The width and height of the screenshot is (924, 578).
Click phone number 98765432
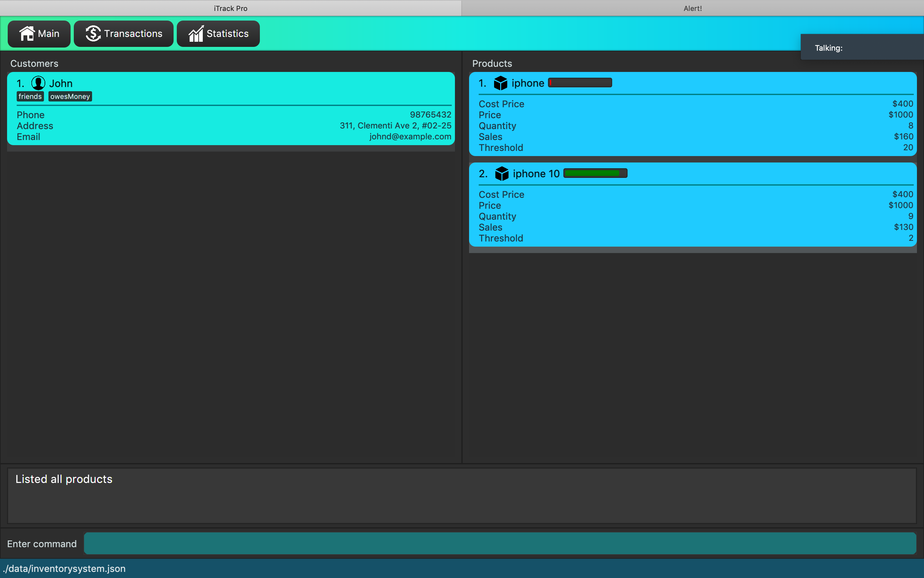(x=430, y=115)
